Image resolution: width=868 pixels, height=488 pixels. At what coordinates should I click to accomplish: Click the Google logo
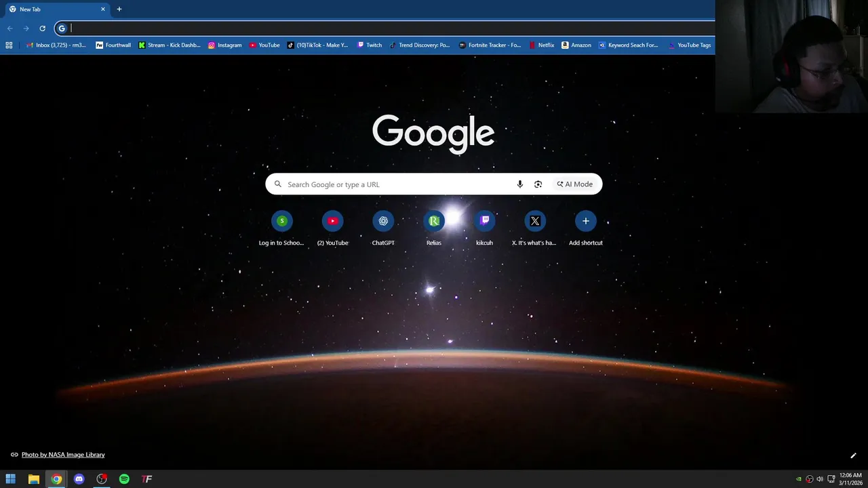click(x=433, y=133)
